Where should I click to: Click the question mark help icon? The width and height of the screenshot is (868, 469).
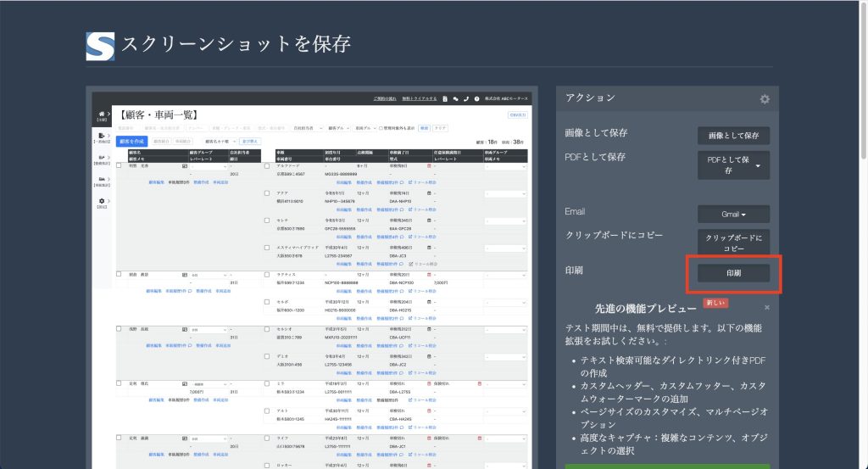pos(477,99)
